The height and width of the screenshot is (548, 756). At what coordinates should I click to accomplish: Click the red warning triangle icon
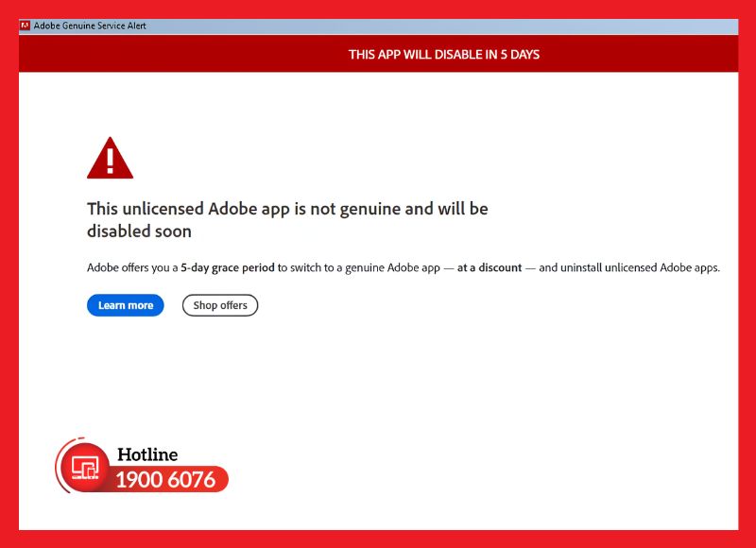coord(110,158)
